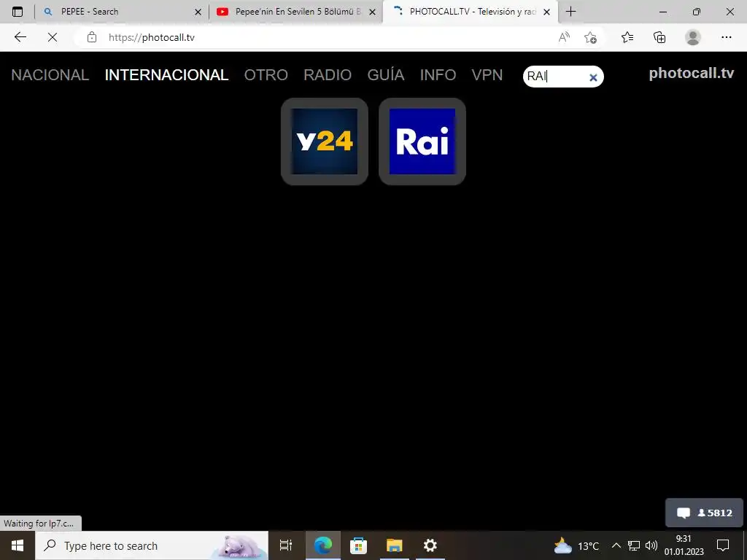Screen dimensions: 747x560
Task: Click the photocall.tv site logo
Action: (692, 74)
